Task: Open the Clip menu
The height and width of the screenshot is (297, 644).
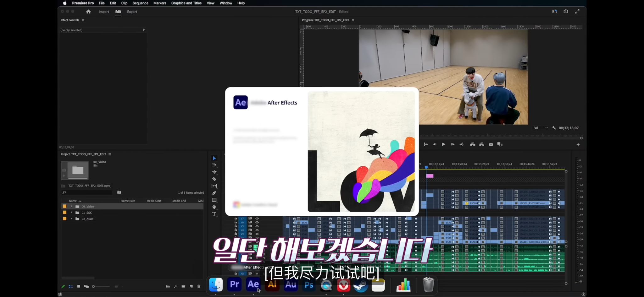Action: click(124, 3)
